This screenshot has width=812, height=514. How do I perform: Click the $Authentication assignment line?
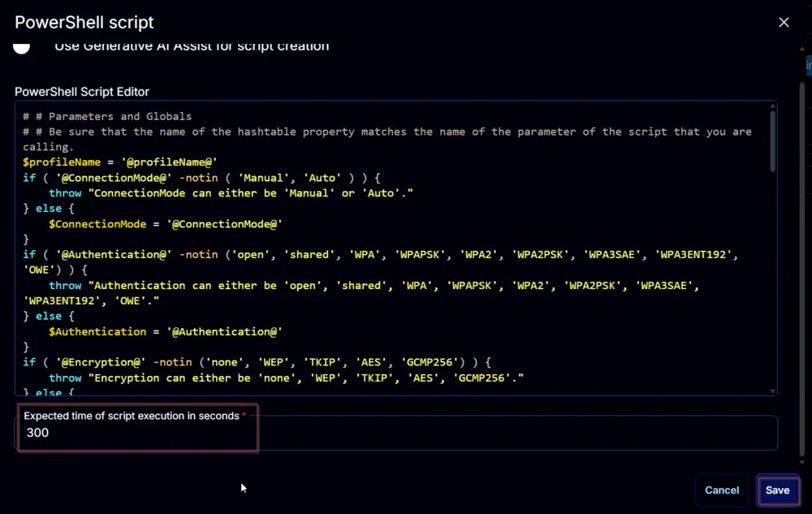165,332
